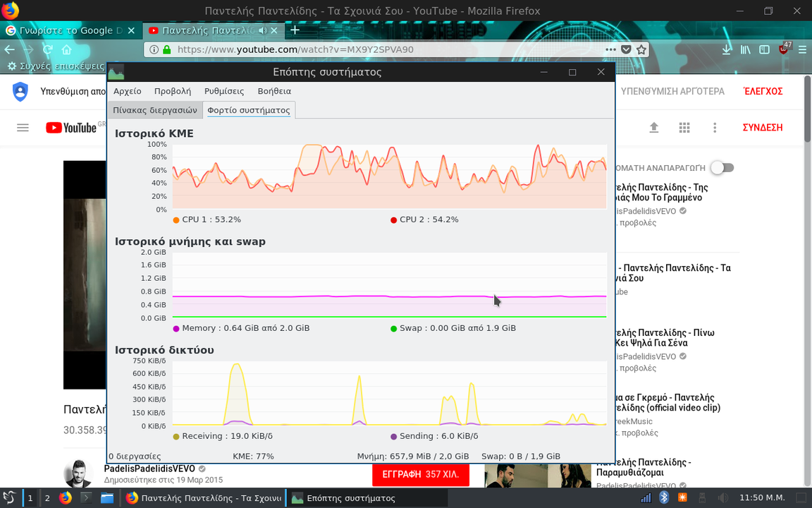This screenshot has width=812, height=508.
Task: Click the Pocket save icon
Action: 626,50
